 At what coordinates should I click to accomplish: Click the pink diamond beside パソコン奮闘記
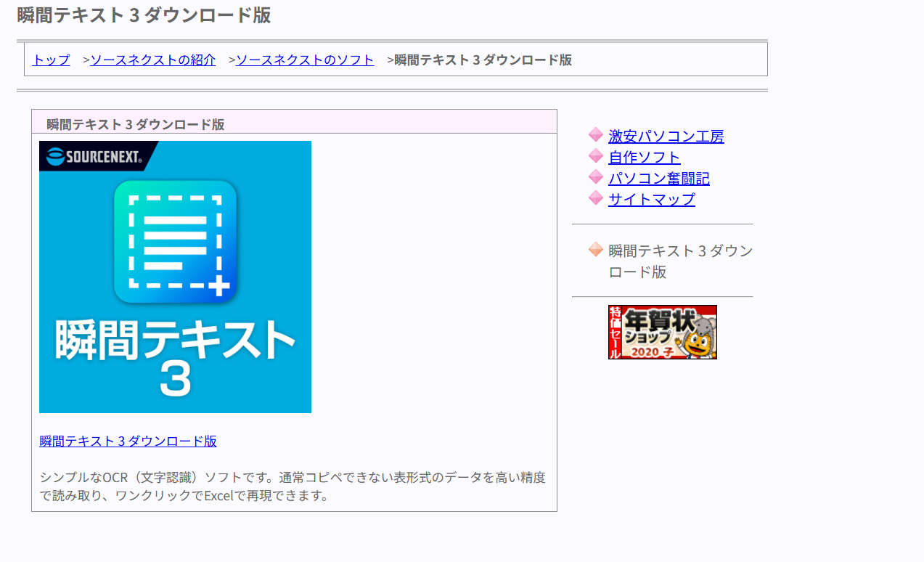[x=596, y=176]
